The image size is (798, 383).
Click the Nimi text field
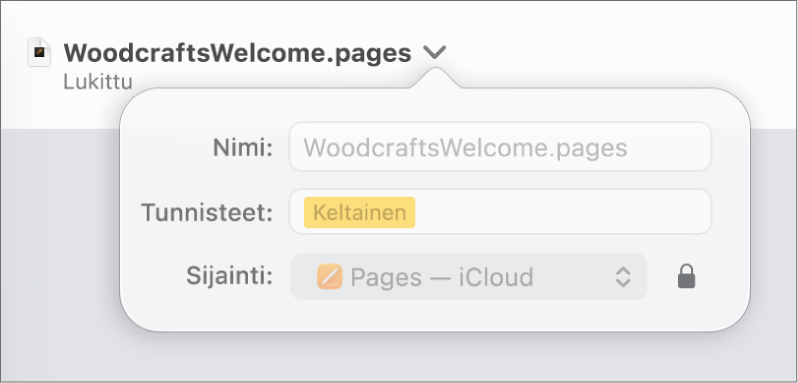tap(500, 147)
